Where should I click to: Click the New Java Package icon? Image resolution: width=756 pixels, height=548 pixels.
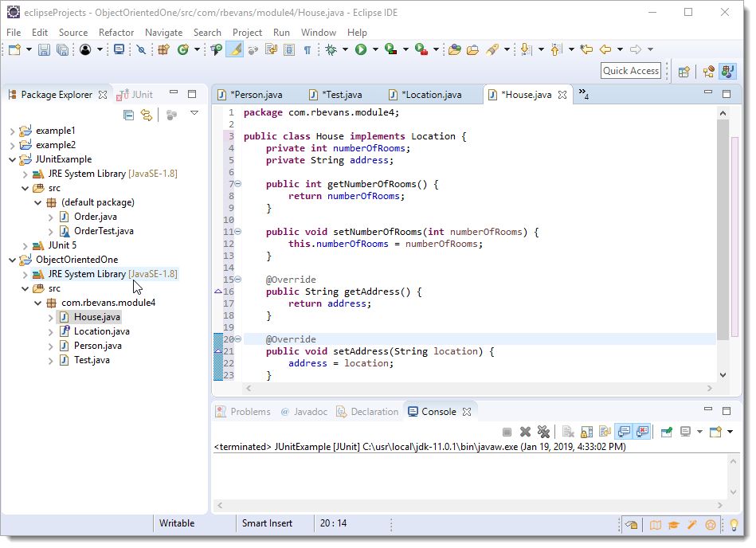(164, 49)
